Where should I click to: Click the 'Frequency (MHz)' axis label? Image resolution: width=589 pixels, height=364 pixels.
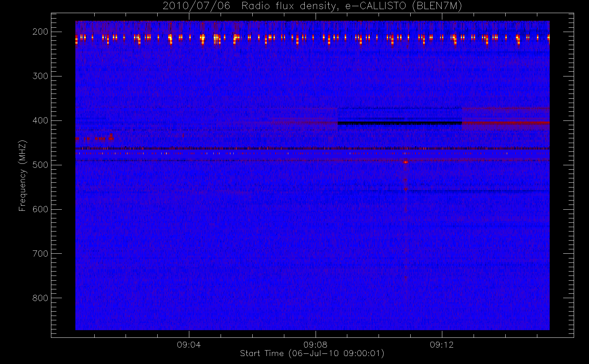tap(23, 175)
